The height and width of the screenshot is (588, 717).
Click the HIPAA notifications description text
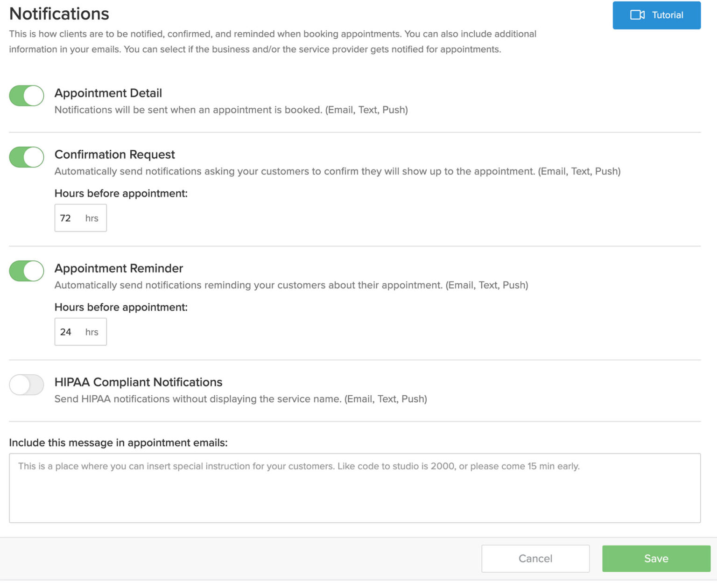240,399
